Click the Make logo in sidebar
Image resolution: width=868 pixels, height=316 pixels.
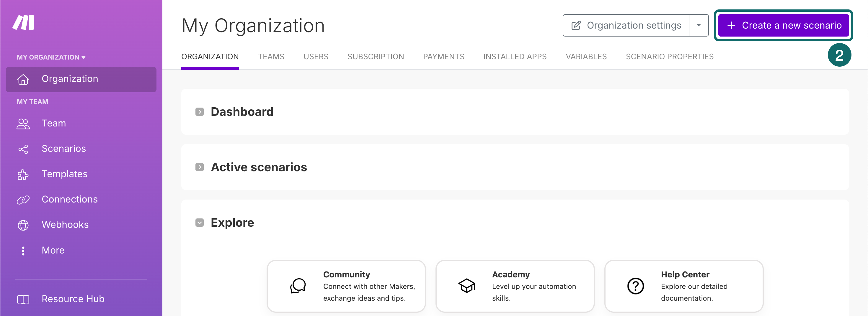click(x=23, y=22)
